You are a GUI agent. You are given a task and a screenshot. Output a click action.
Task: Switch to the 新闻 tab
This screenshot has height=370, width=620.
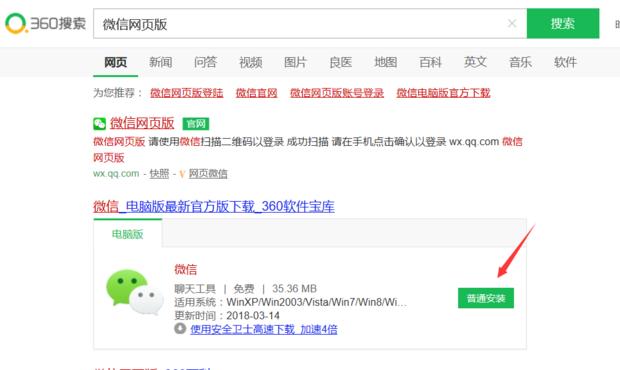pyautogui.click(x=161, y=62)
